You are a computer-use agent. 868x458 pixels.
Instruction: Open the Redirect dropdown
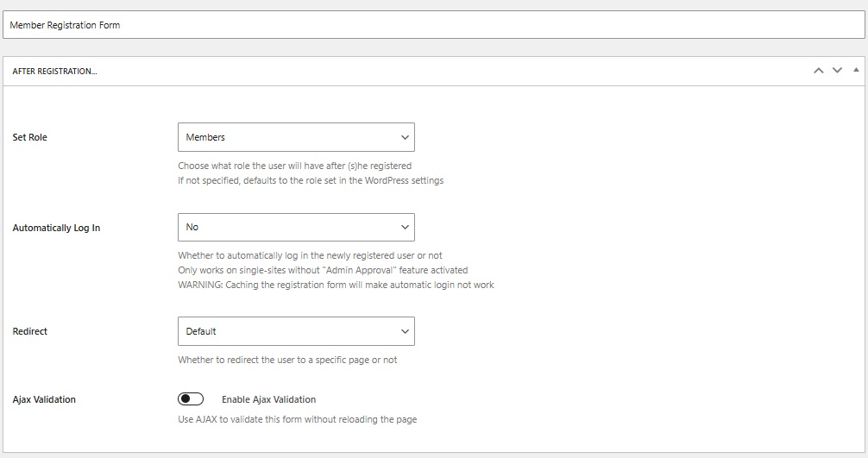(x=296, y=331)
